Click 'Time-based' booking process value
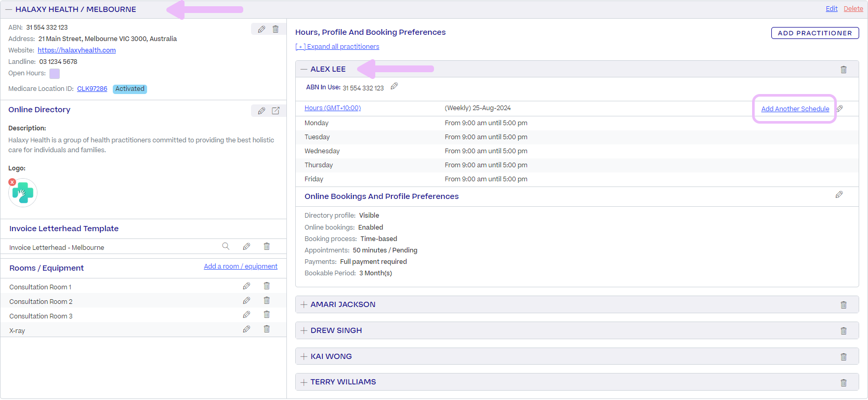 coord(378,239)
